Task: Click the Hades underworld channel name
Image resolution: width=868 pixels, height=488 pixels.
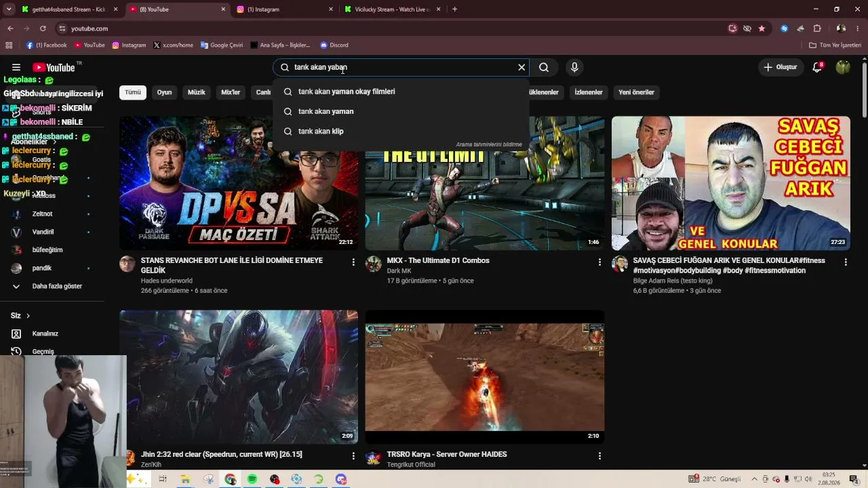Action: pyautogui.click(x=167, y=281)
